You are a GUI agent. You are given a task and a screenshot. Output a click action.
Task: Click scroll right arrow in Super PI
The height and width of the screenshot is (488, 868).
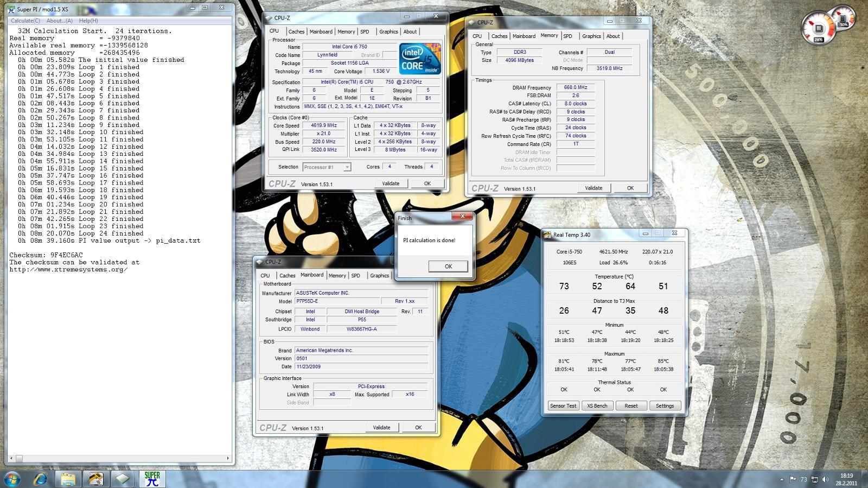pos(228,459)
